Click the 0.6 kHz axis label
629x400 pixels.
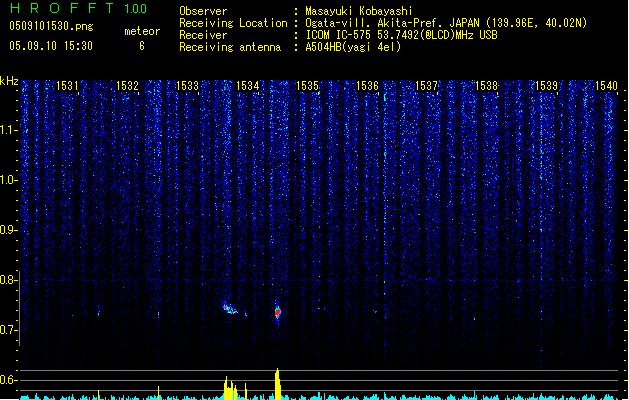8,380
